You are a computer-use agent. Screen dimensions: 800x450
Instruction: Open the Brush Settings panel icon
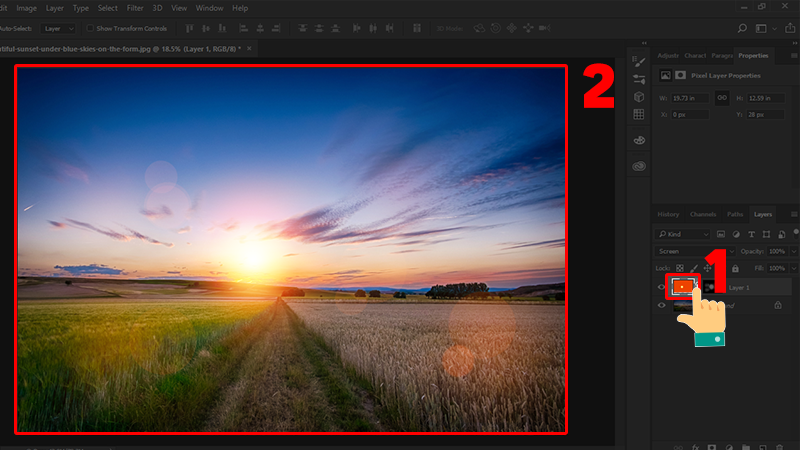(x=639, y=62)
